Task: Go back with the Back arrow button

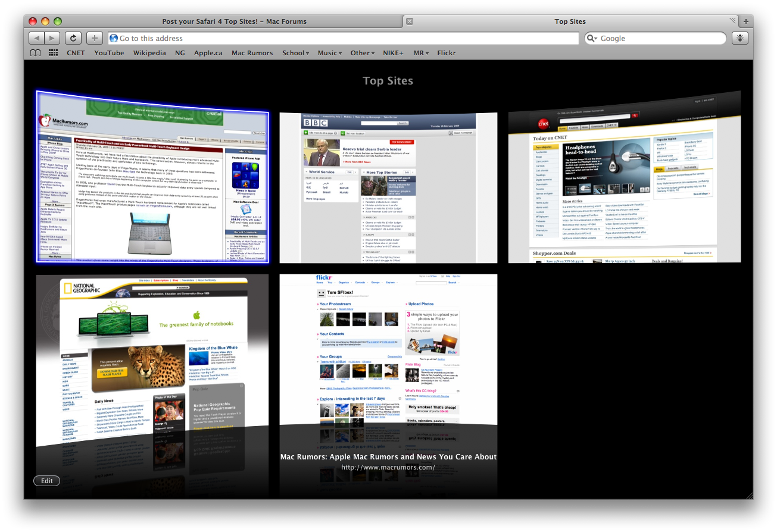Action: 36,38
